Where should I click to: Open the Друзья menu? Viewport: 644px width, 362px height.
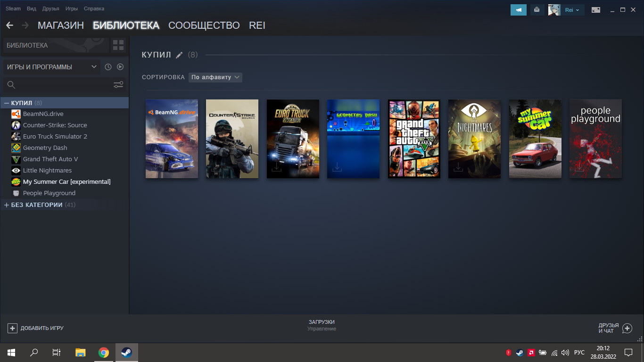(51, 8)
